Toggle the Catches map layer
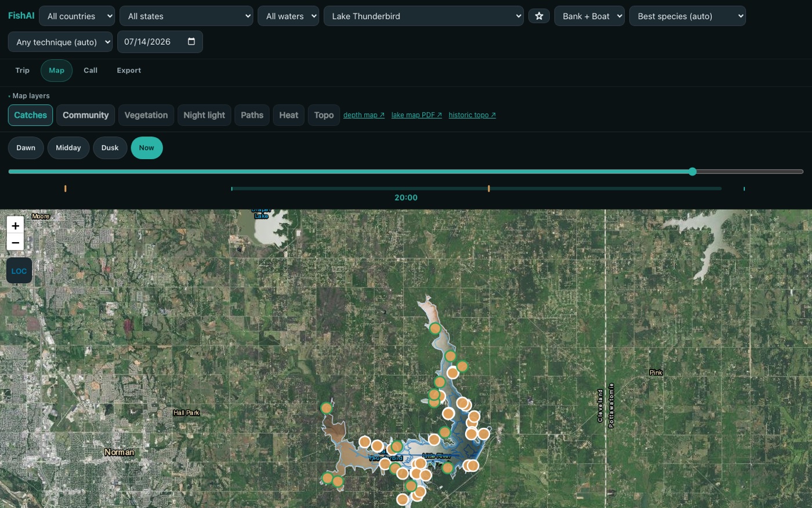The height and width of the screenshot is (508, 812). coord(30,115)
